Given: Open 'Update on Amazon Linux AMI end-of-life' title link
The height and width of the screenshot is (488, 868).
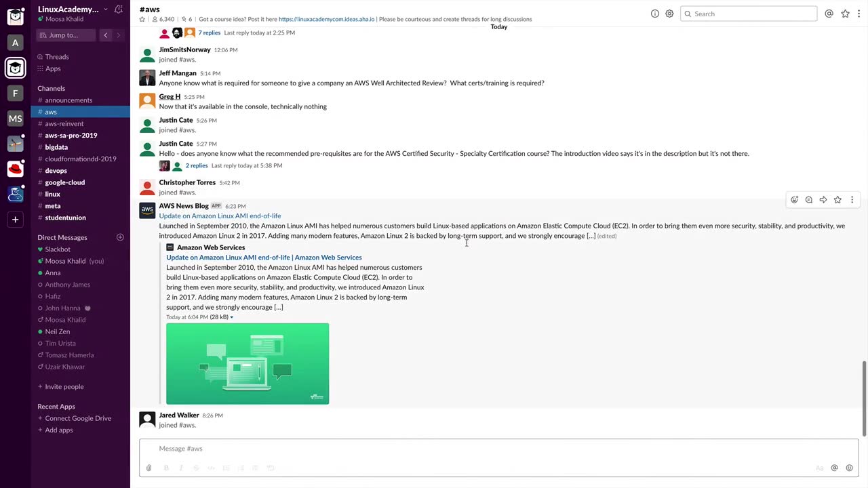Looking at the screenshot, I should (x=220, y=216).
